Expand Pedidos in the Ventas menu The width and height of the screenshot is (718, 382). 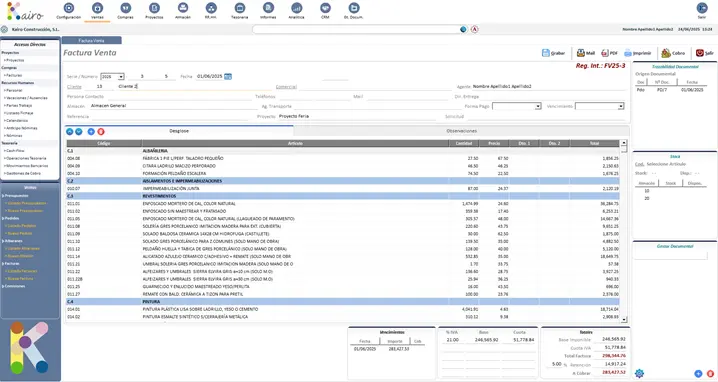11,218
